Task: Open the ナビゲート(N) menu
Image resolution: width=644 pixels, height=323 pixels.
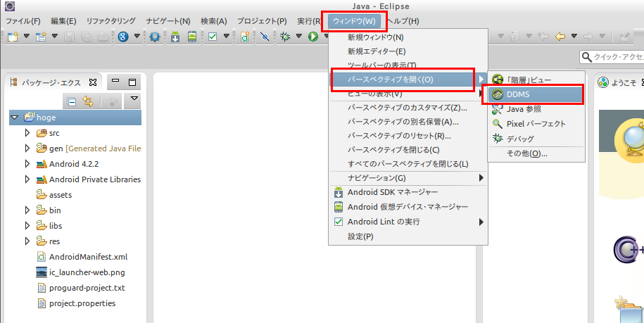Action: click(x=168, y=21)
